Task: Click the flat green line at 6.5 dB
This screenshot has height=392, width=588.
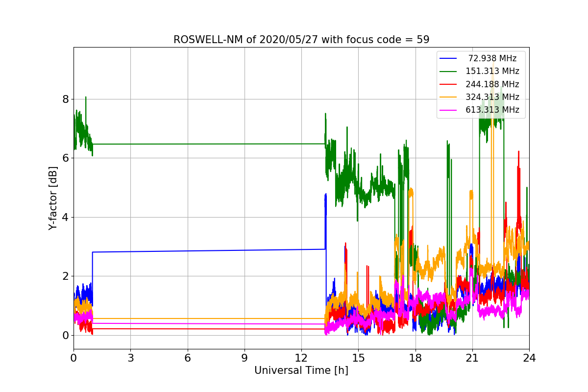Action: click(209, 144)
